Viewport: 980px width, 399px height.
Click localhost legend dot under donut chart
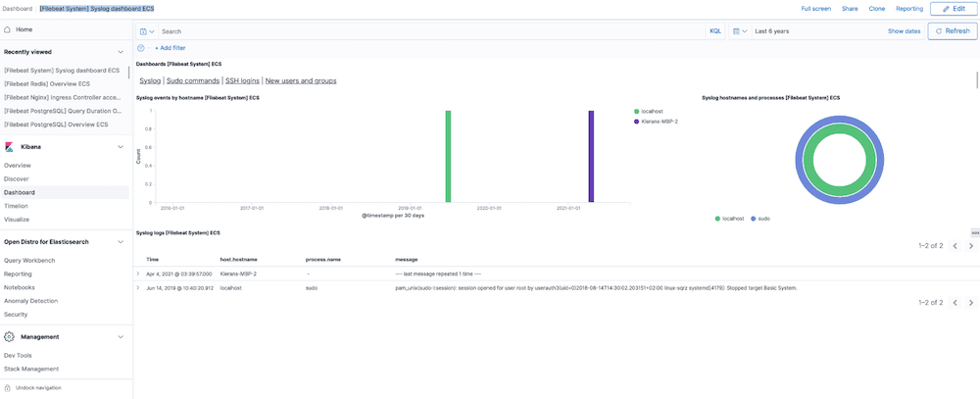pos(717,219)
